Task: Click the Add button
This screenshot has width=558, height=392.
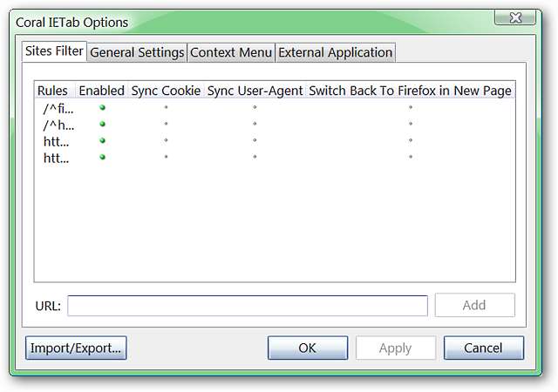Action: coord(474,305)
